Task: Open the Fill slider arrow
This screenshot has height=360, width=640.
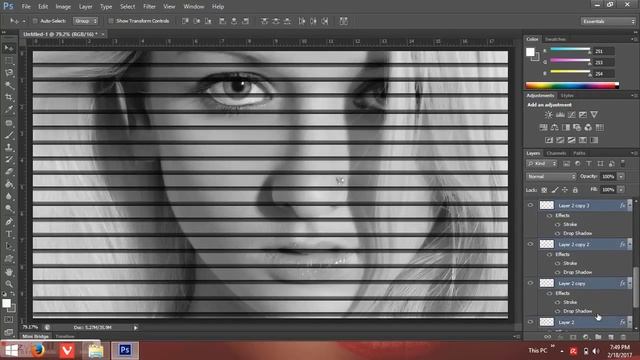Action: [x=621, y=190]
